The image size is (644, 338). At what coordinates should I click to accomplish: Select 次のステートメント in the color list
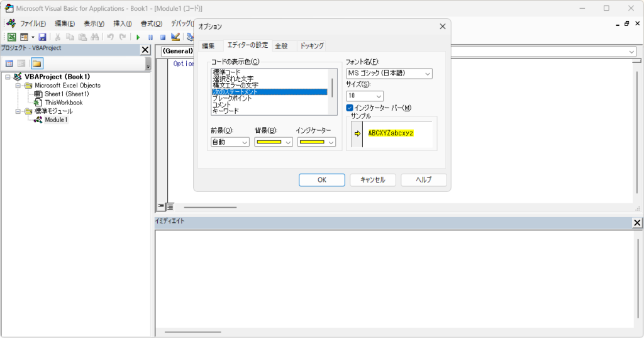(x=269, y=92)
